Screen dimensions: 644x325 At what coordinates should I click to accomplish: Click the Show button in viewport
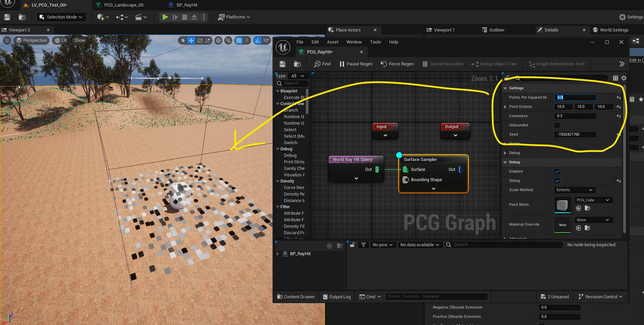(79, 40)
